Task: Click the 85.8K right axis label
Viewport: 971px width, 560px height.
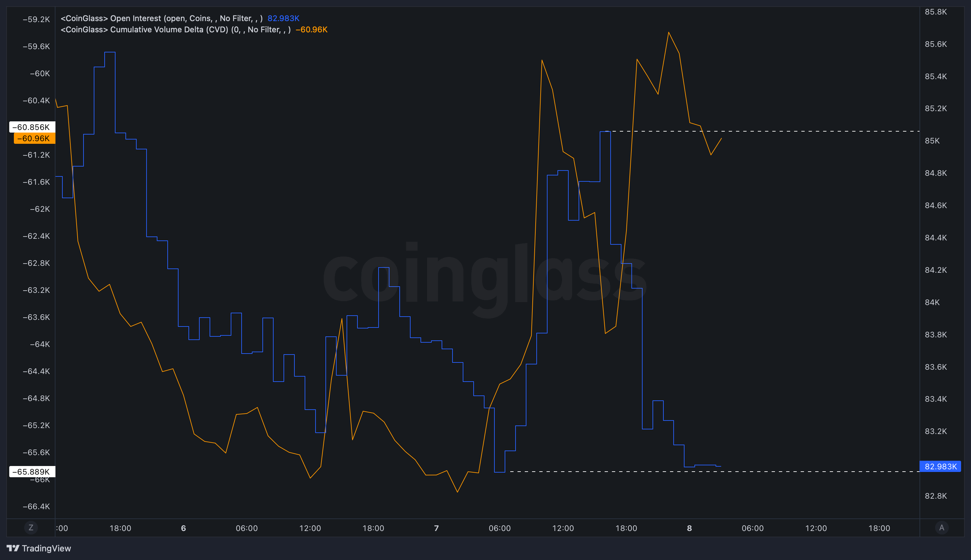Action: [x=936, y=12]
